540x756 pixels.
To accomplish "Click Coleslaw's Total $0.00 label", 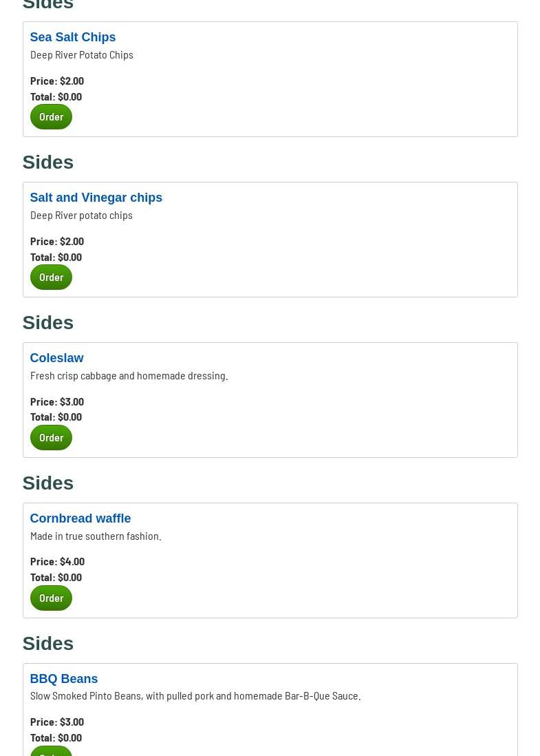I will coord(56,417).
